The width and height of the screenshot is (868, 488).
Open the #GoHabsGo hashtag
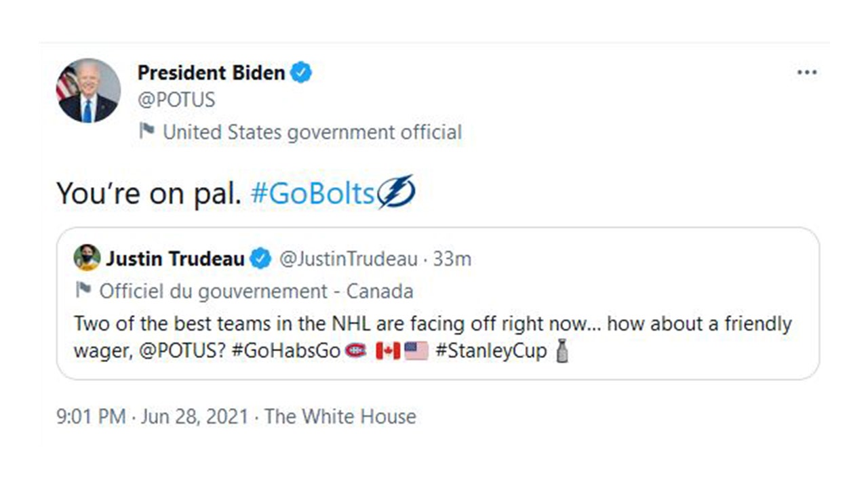285,352
